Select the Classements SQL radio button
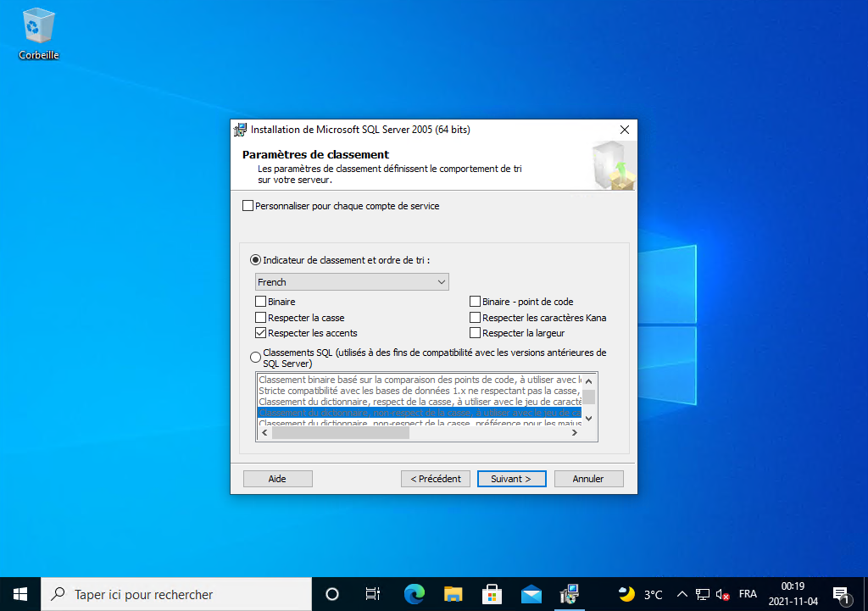868x611 pixels. click(x=256, y=358)
